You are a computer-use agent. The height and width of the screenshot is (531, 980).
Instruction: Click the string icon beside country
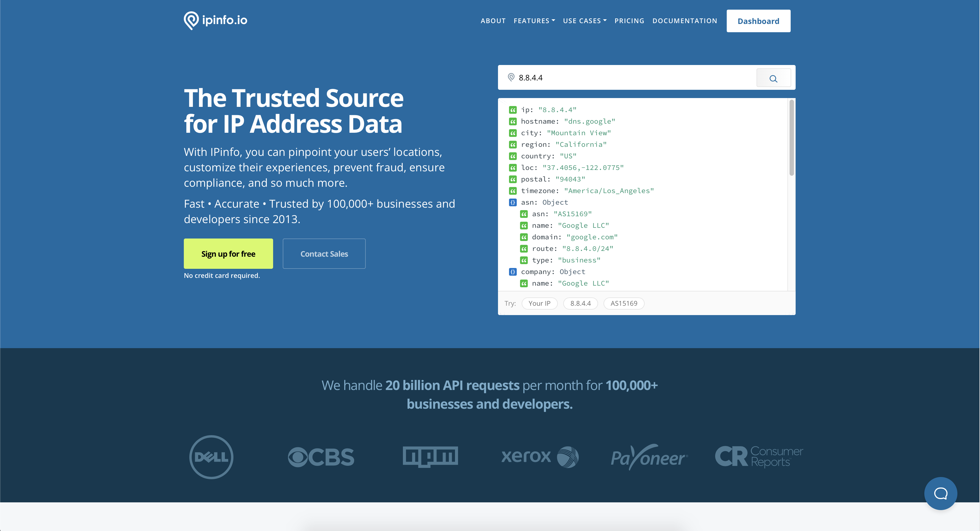click(x=513, y=156)
